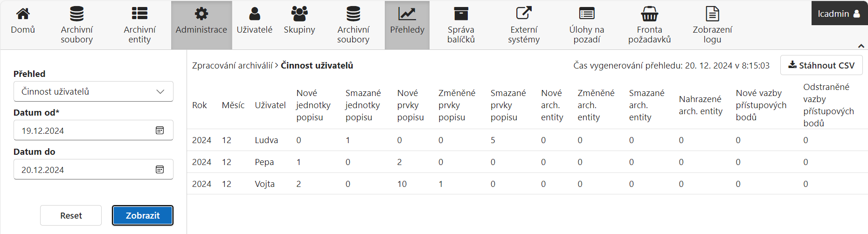Open Fronta požadavků basket icon
The image size is (868, 234).
649,14
